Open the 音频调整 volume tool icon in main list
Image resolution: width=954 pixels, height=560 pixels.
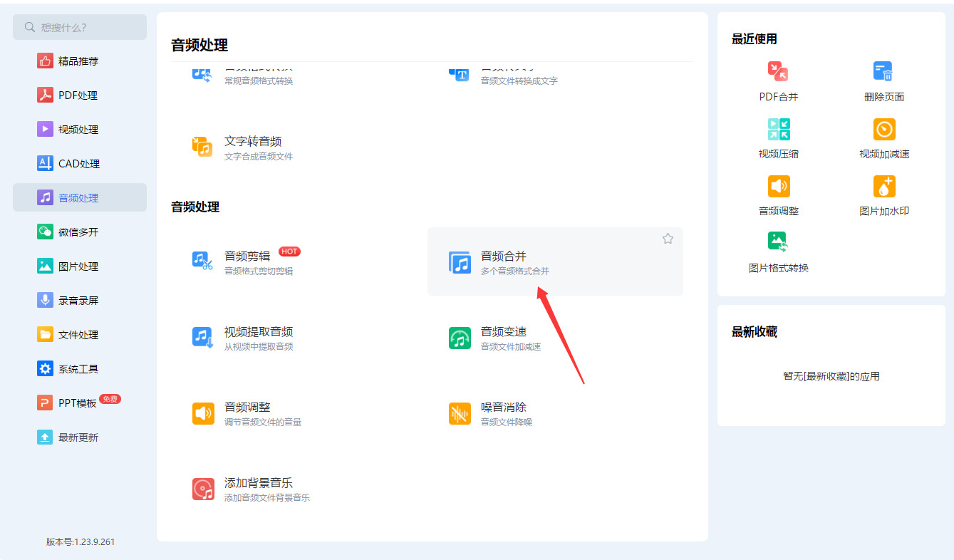[x=203, y=413]
